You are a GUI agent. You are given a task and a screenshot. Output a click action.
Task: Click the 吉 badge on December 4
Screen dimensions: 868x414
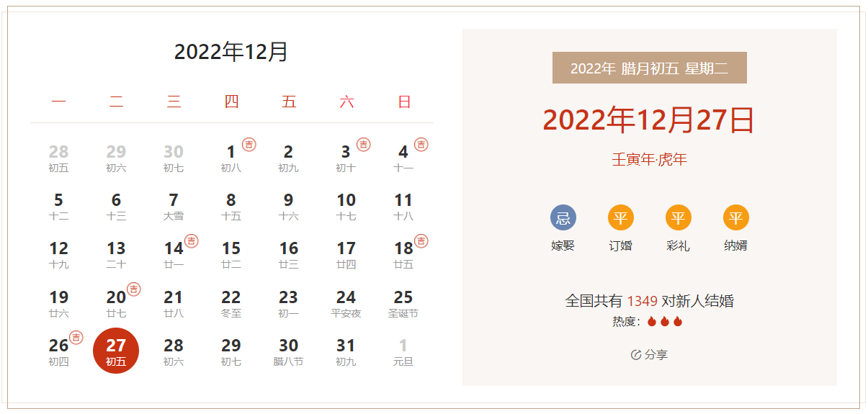(x=421, y=145)
